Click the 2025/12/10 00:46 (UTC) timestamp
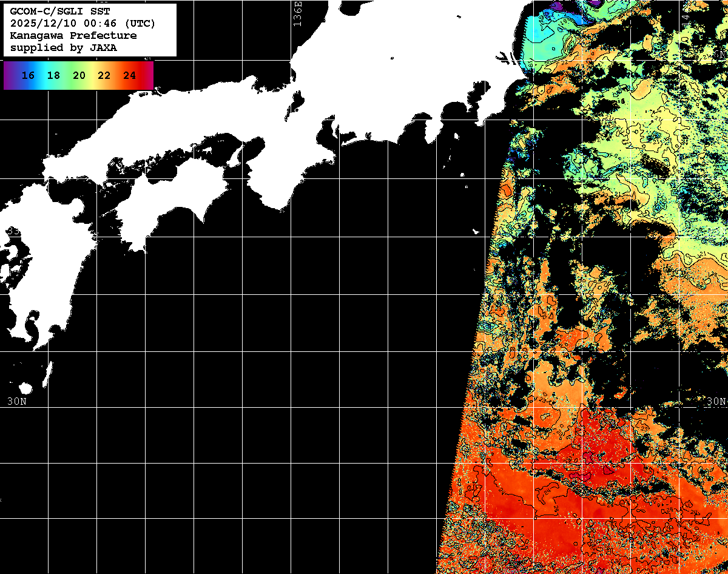The image size is (728, 574). pyautogui.click(x=83, y=24)
